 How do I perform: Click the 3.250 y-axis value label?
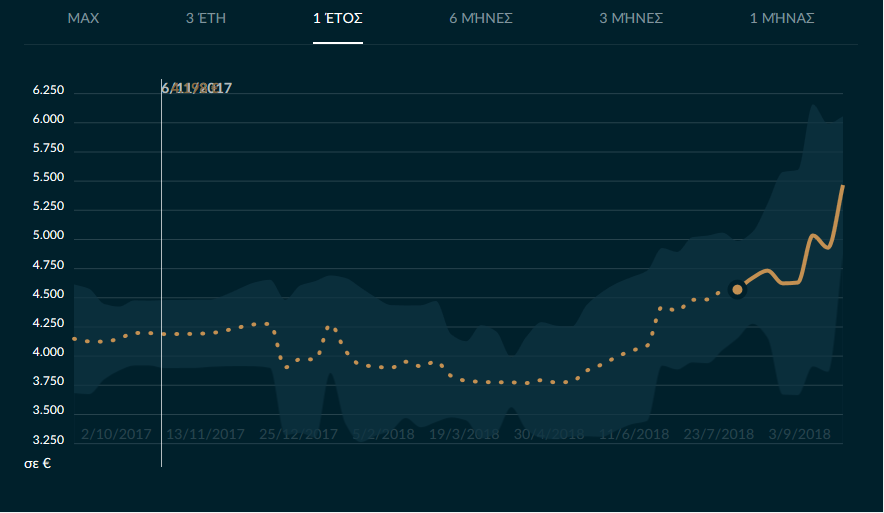click(48, 440)
